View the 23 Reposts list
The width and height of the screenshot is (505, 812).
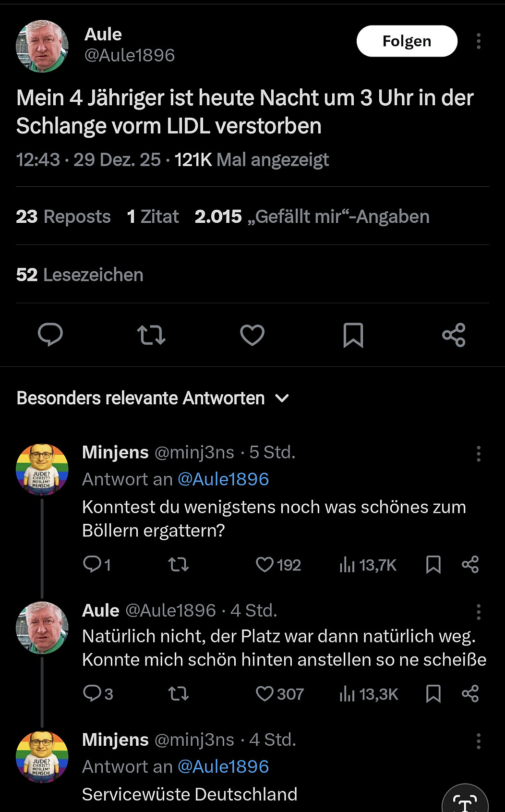coord(63,217)
